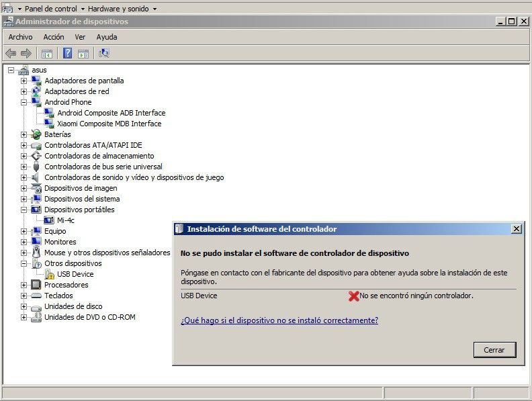This screenshot has height=401, width=532.
Task: Open the Acción menu
Action: tap(54, 37)
